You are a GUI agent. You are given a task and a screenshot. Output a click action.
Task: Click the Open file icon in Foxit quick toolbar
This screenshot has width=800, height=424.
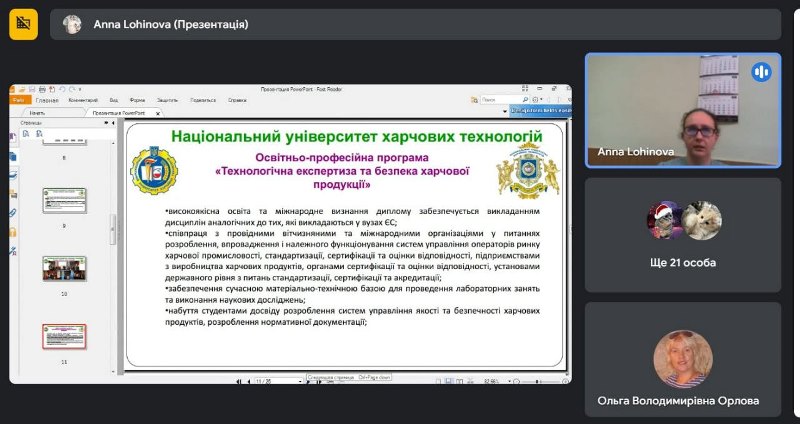point(21,89)
